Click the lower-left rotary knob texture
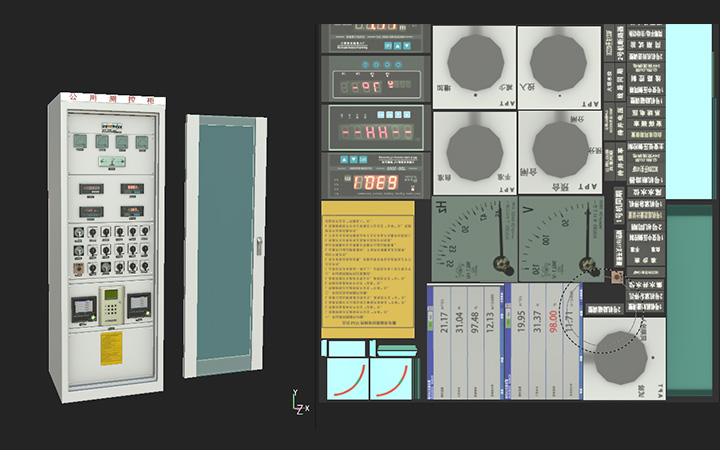 pyautogui.click(x=473, y=150)
